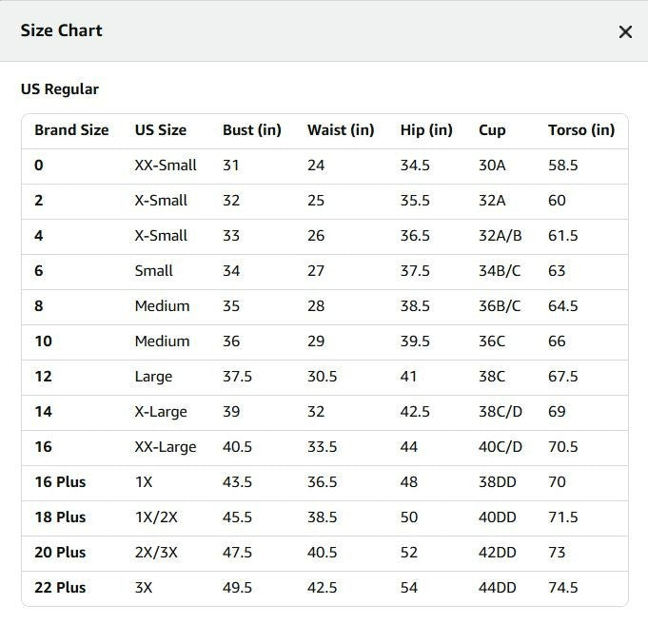Viewport: 648px width, 644px height.
Task: Click brand size 4 row label
Action: click(x=39, y=236)
